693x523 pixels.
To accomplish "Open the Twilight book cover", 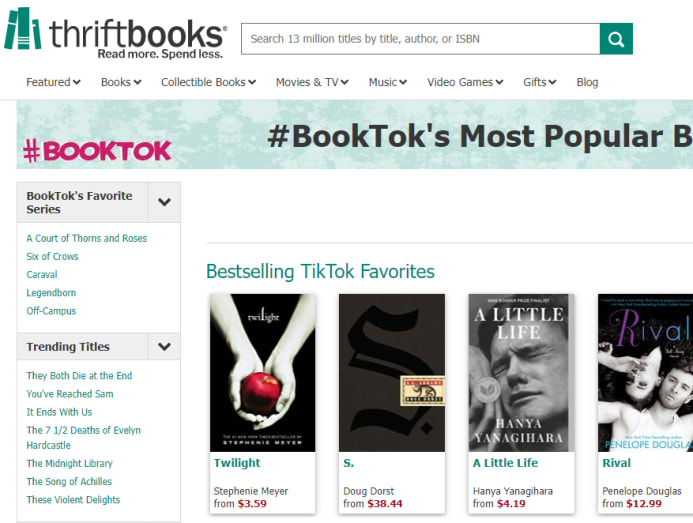I will click(262, 372).
